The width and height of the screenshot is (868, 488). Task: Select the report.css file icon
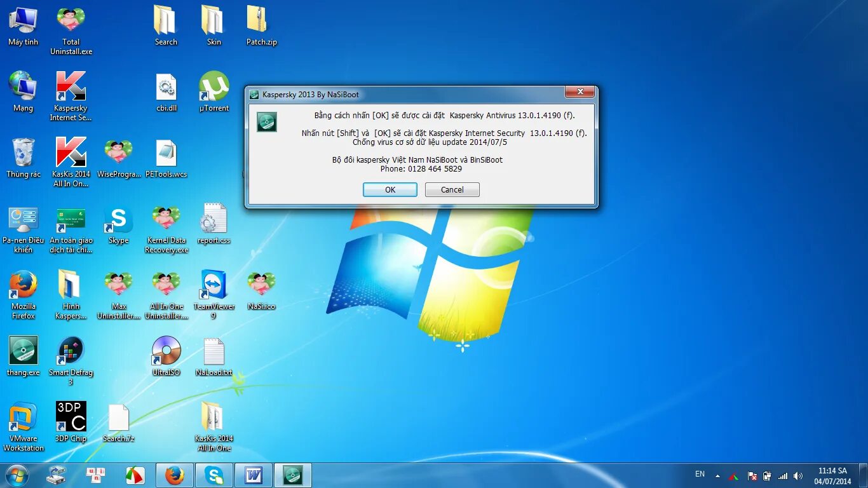pos(214,225)
